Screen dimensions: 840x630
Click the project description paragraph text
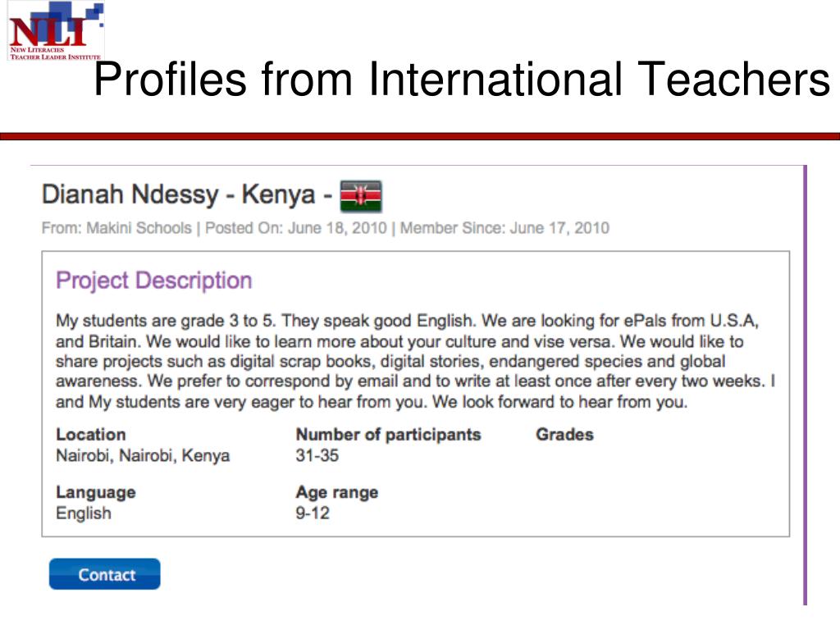(x=415, y=362)
